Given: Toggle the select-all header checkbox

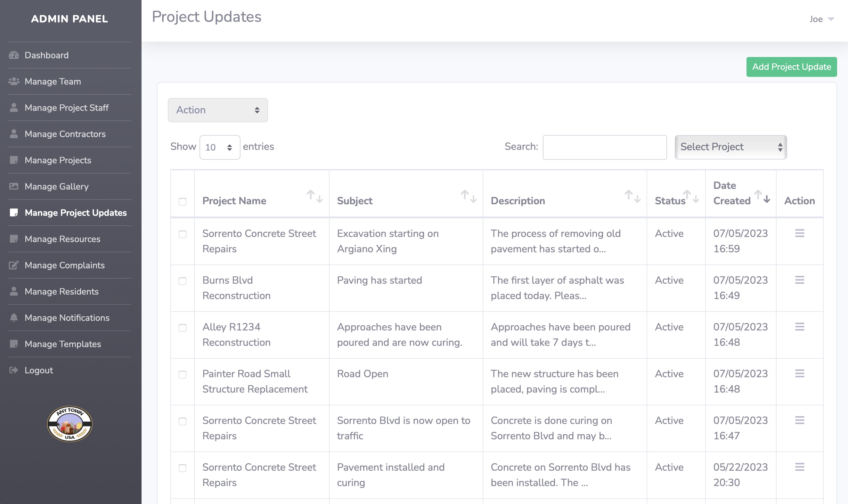Looking at the screenshot, I should click(x=182, y=202).
